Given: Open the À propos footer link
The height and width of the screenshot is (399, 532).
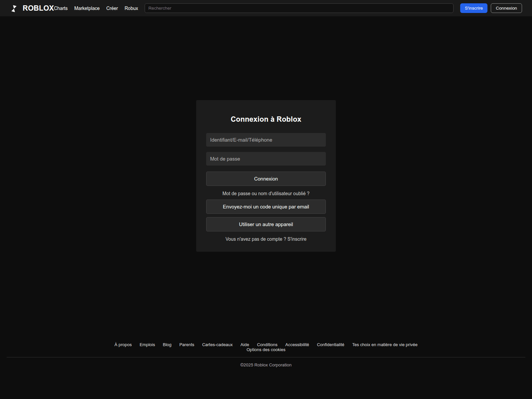Looking at the screenshot, I should (x=123, y=345).
